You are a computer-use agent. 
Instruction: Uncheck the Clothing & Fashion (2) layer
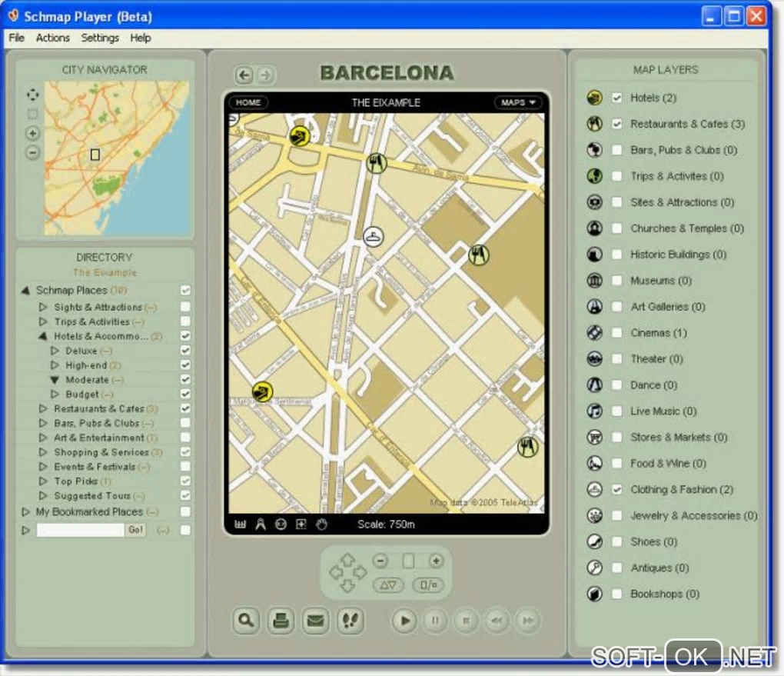pyautogui.click(x=617, y=489)
